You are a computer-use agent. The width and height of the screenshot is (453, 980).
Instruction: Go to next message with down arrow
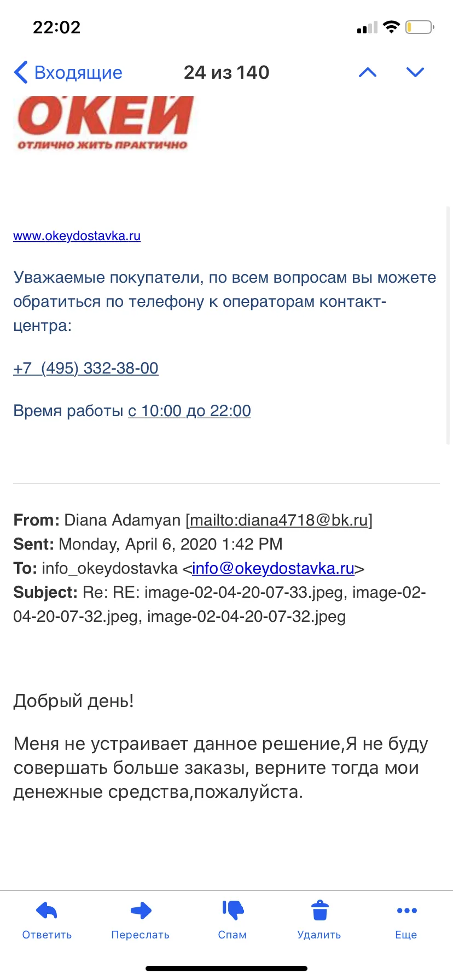coord(415,72)
